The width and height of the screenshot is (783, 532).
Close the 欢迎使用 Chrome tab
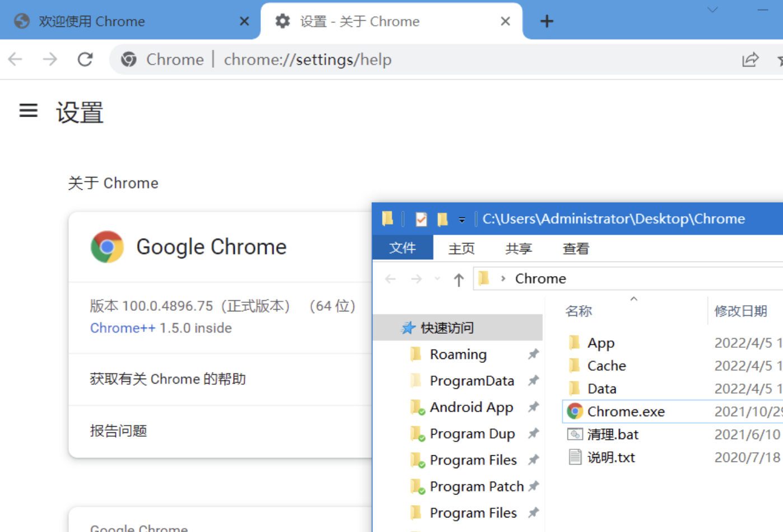point(244,21)
